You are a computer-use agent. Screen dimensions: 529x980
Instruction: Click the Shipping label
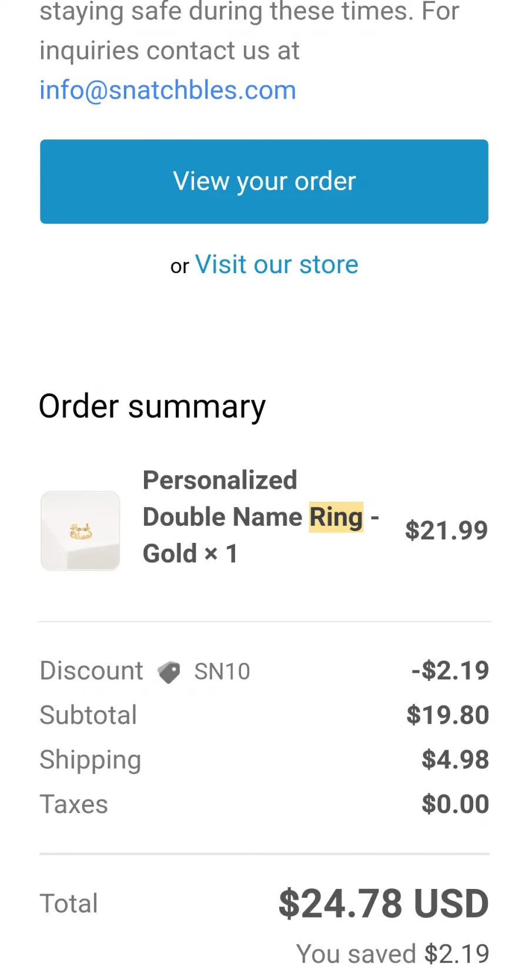[x=91, y=760]
